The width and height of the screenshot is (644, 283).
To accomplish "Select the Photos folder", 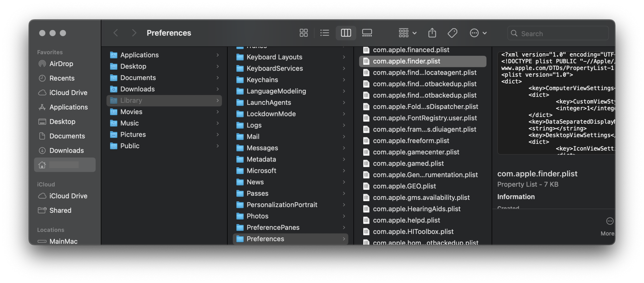I will 290,216.
